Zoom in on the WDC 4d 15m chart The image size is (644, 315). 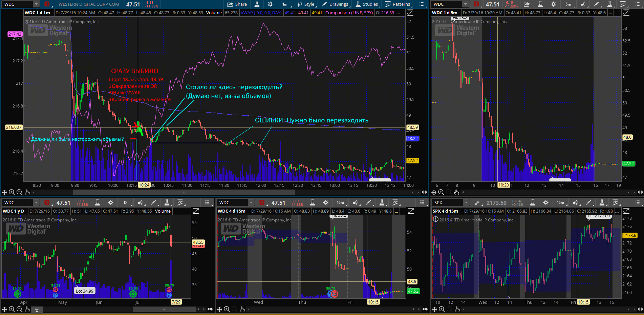(x=227, y=309)
